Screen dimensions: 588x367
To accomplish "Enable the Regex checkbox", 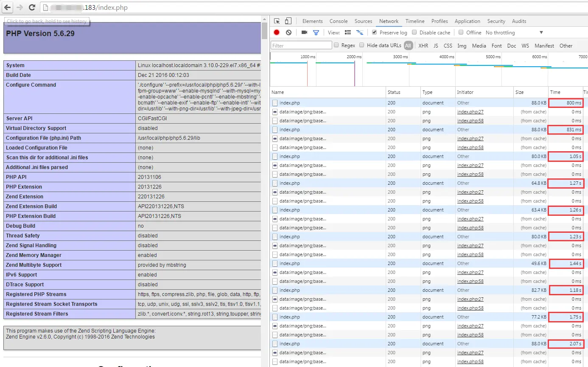I will tap(336, 45).
